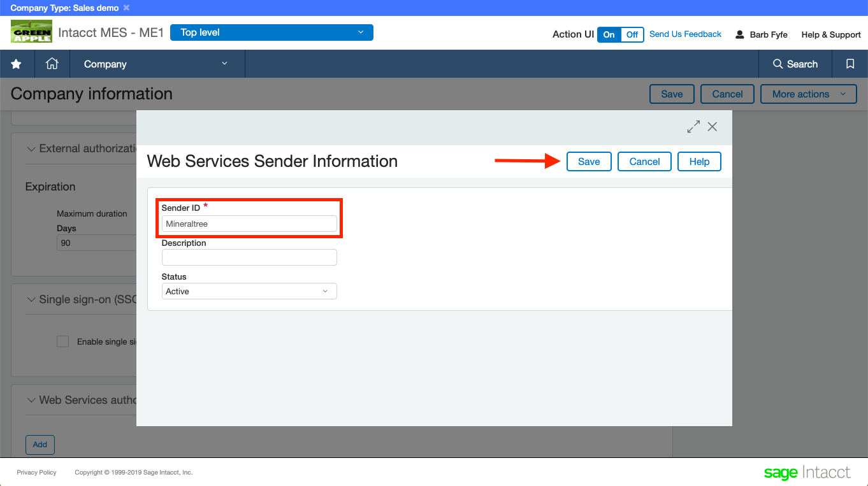Open the More actions dropdown
868x486 pixels.
point(809,94)
